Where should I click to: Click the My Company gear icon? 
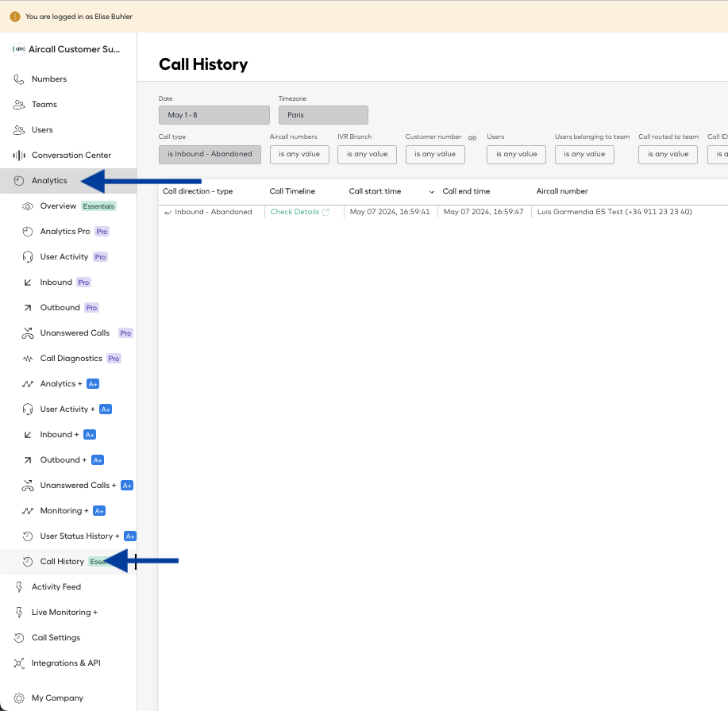click(x=18, y=698)
